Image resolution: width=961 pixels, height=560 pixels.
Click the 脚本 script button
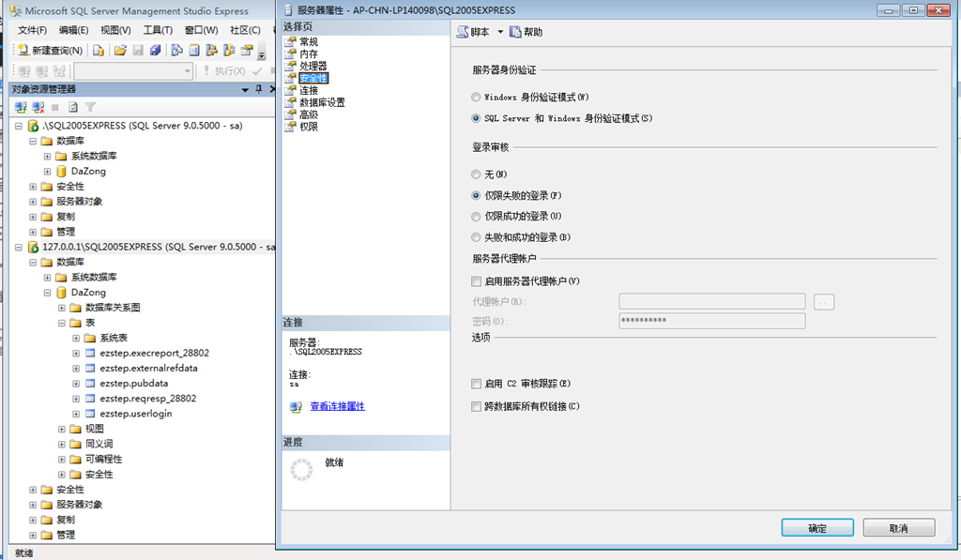[x=474, y=32]
